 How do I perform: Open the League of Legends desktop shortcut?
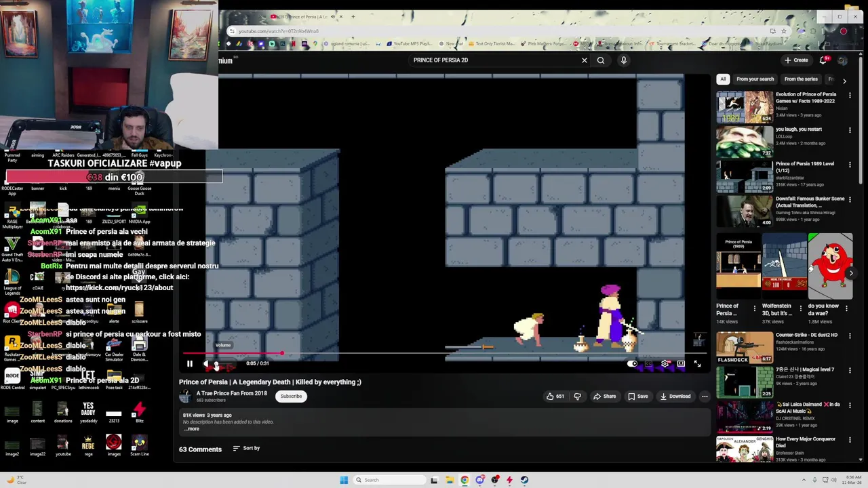12,281
